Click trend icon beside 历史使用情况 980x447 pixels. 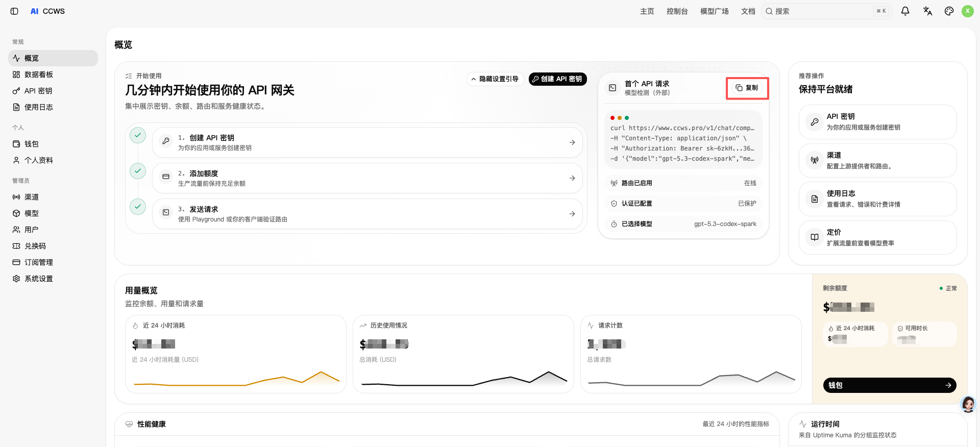click(363, 326)
